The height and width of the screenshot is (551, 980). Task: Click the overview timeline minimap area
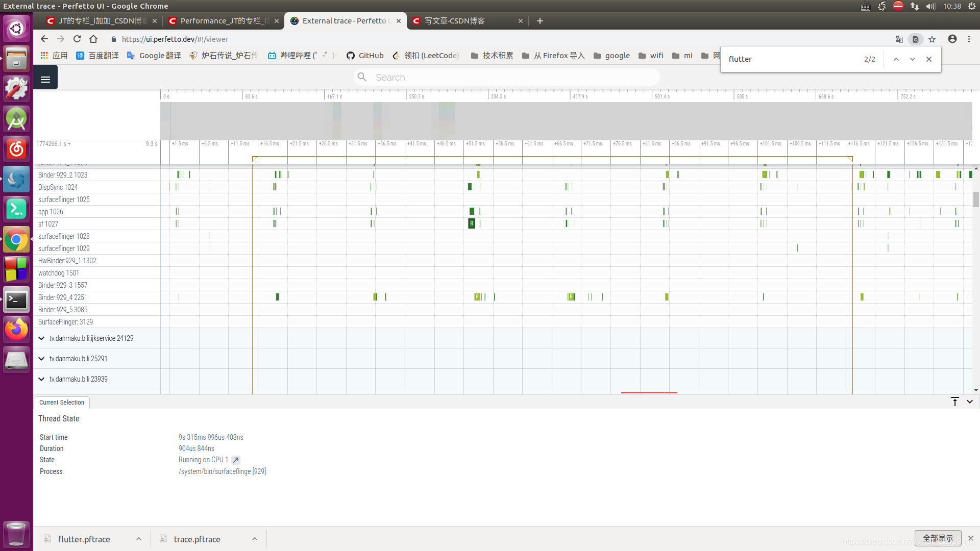(561, 121)
